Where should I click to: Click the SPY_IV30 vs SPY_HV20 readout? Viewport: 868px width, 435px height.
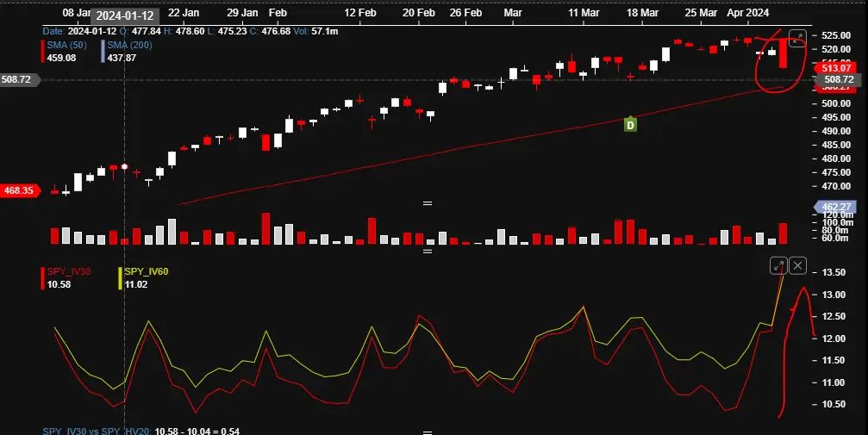click(x=141, y=432)
